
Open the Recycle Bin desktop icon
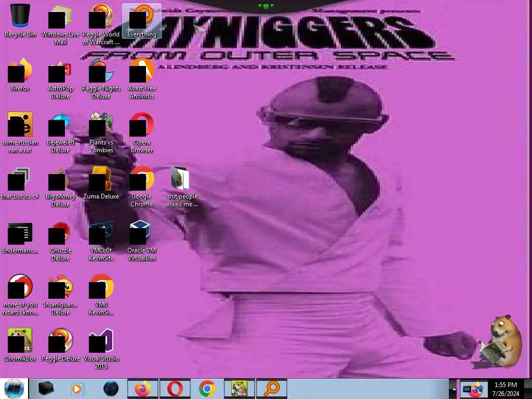[x=20, y=20]
